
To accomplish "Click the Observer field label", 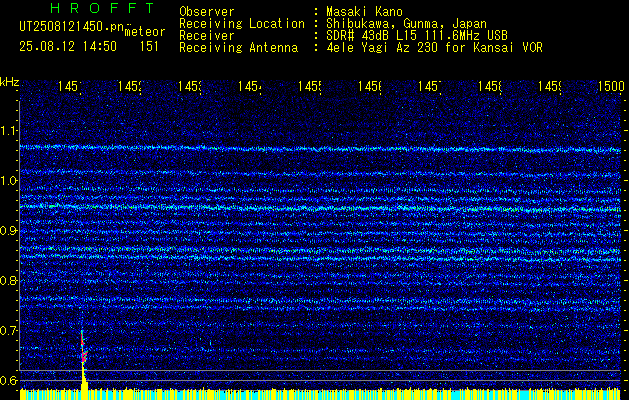I will coord(207,11).
